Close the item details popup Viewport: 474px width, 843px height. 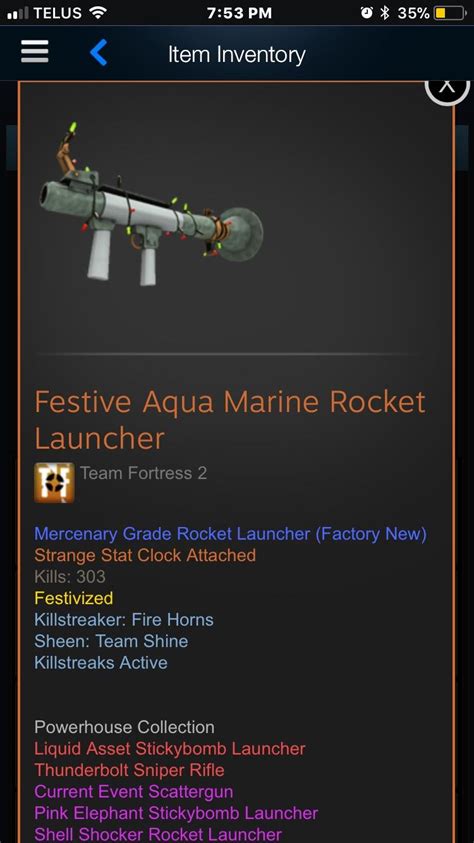pyautogui.click(x=447, y=87)
